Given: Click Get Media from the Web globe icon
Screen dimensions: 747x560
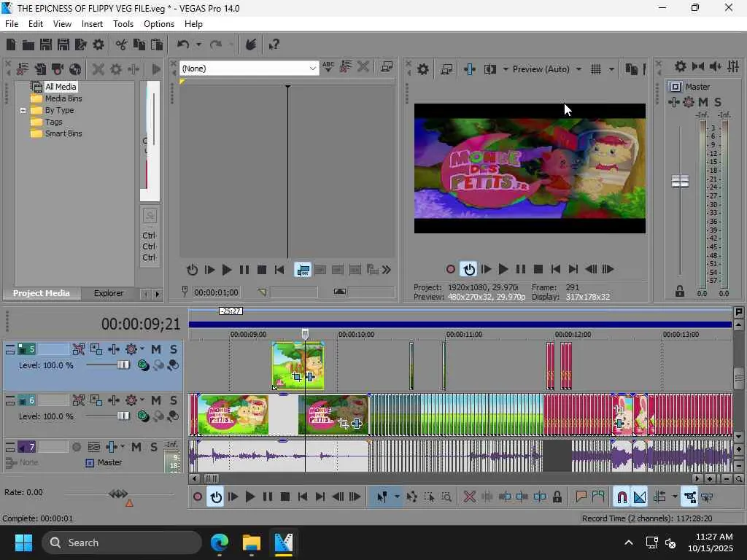Looking at the screenshot, I should 75,69.
